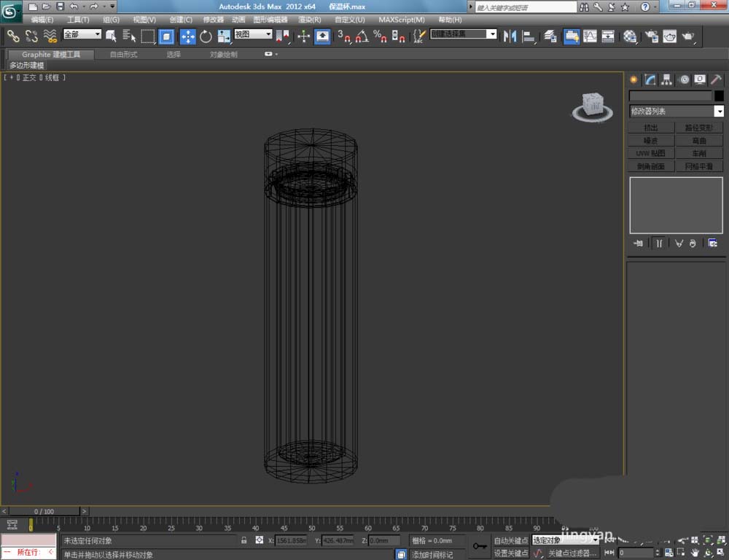The width and height of the screenshot is (729, 560).
Task: Activate the Rotate tool
Action: (206, 36)
